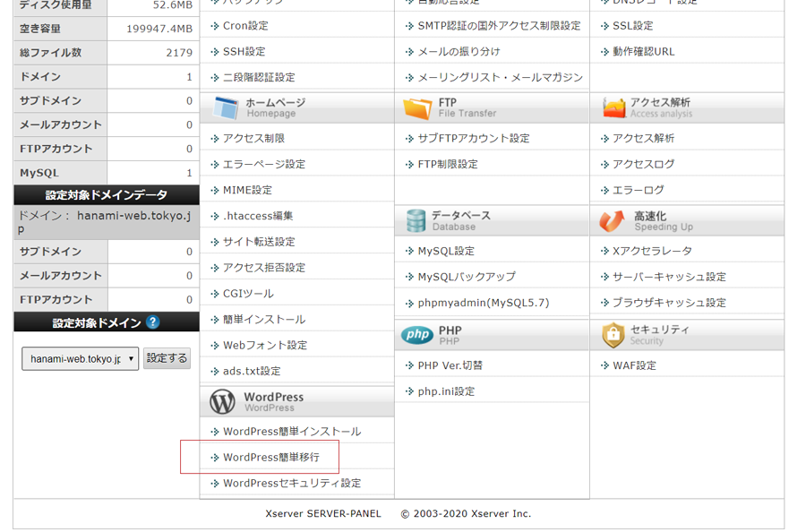The image size is (806, 532).
Task: Open SSL設定
Action: point(633,26)
